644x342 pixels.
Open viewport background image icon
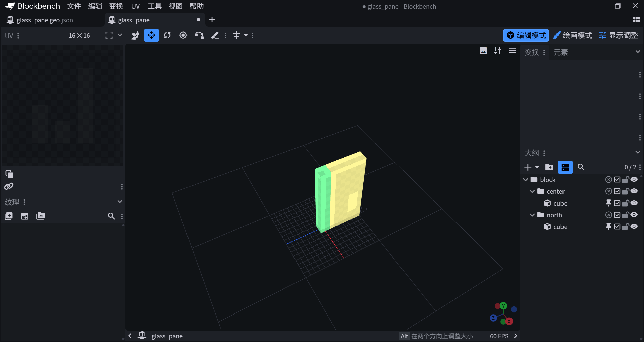(x=483, y=51)
